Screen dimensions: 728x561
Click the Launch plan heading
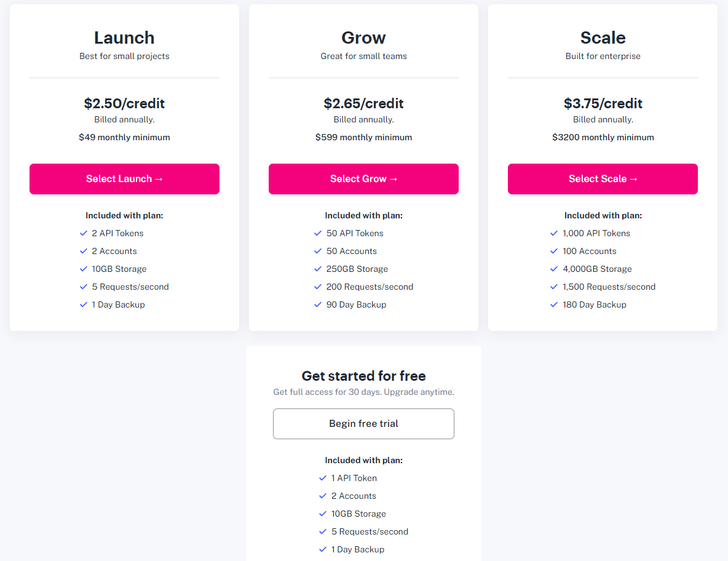click(124, 38)
